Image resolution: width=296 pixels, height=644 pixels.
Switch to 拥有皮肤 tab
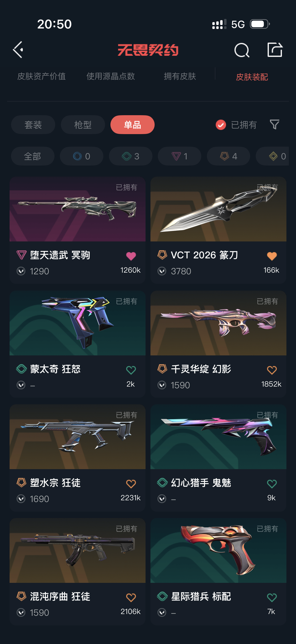pyautogui.click(x=180, y=76)
